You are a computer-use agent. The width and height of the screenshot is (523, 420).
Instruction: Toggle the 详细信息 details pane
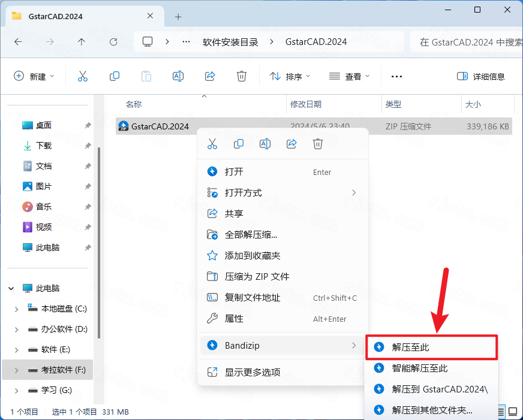coord(481,76)
